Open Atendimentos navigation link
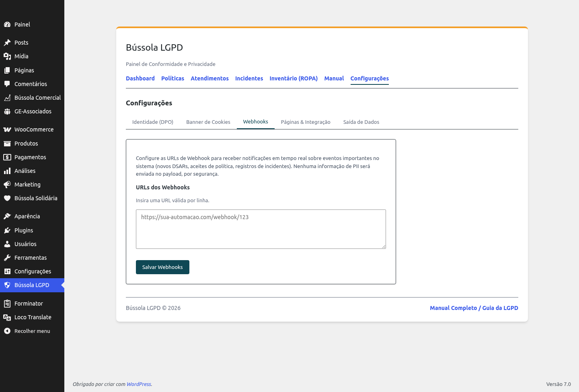 point(209,78)
